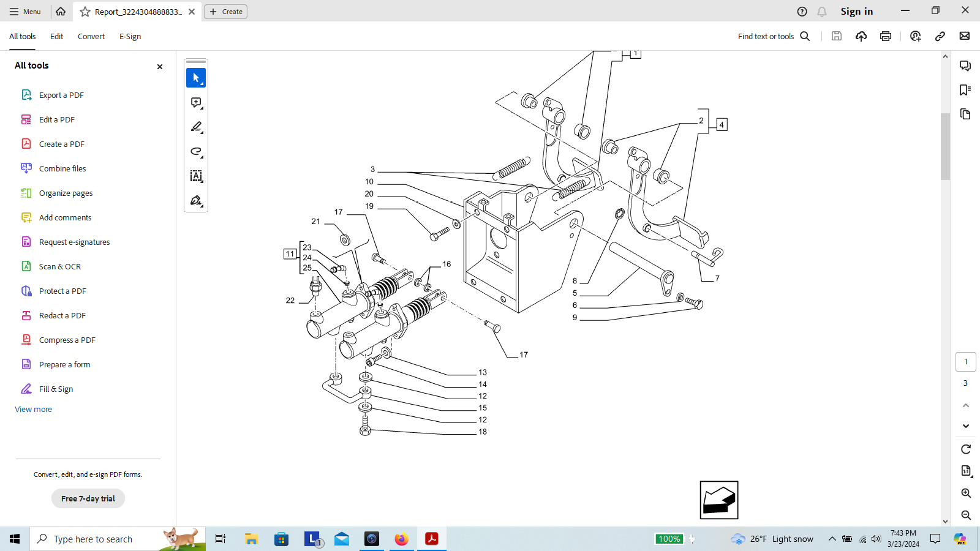Close the Report document tab

click(x=192, y=12)
